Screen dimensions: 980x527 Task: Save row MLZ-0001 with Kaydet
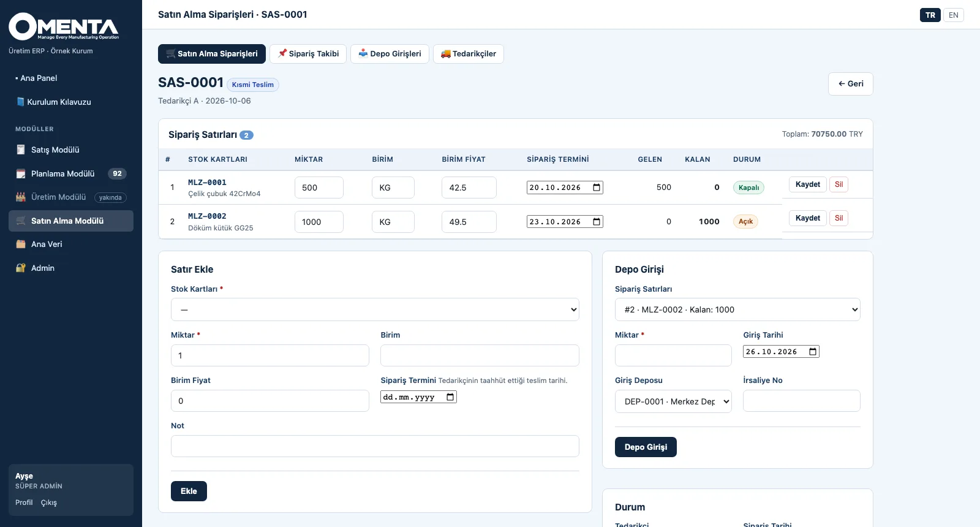[x=808, y=184]
